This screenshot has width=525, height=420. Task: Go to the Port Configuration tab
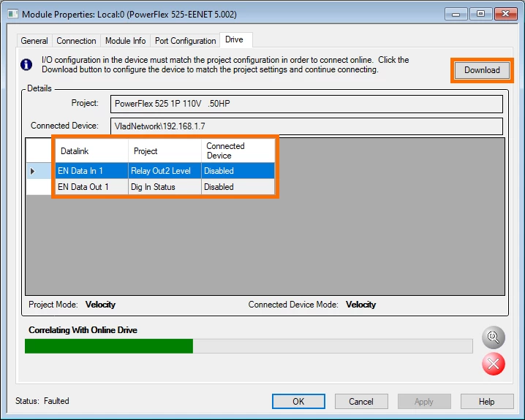pyautogui.click(x=185, y=41)
